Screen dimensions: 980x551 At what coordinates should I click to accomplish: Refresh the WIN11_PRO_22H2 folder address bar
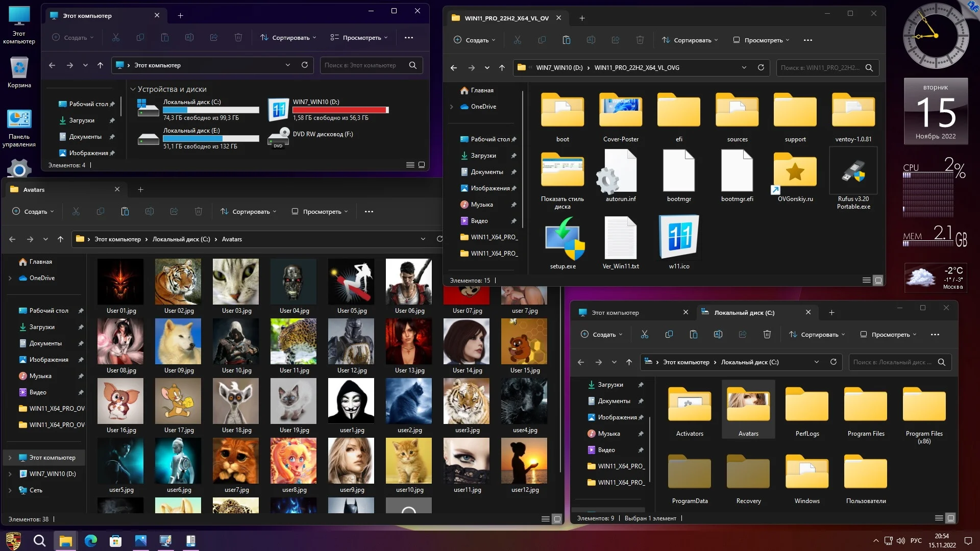tap(761, 67)
